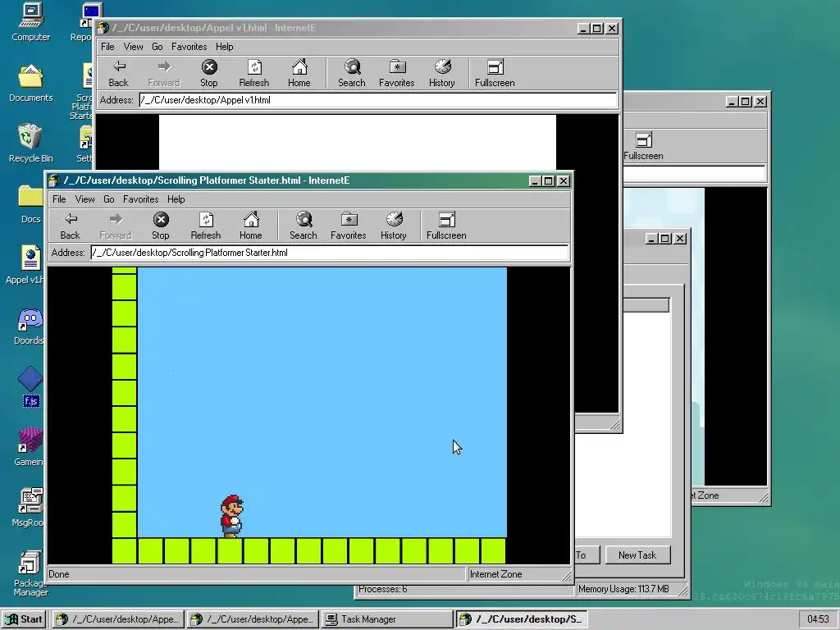Open View menu in Scrolling Platformer window

point(84,199)
